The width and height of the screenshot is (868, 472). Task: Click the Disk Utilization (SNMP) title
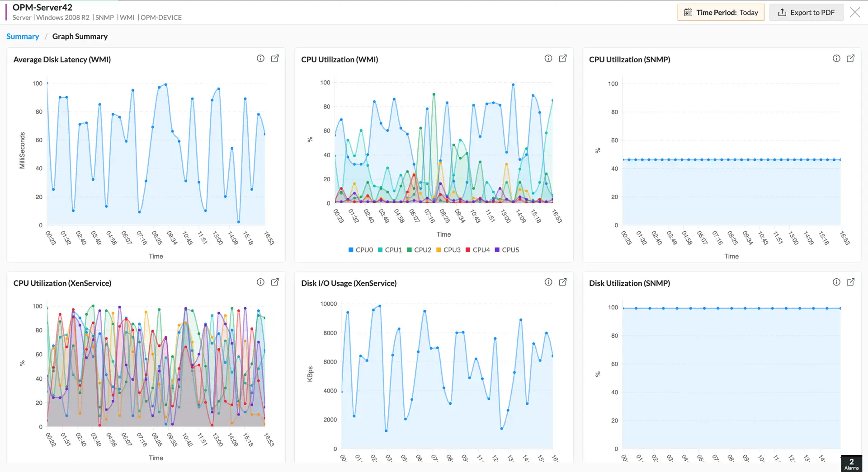629,283
